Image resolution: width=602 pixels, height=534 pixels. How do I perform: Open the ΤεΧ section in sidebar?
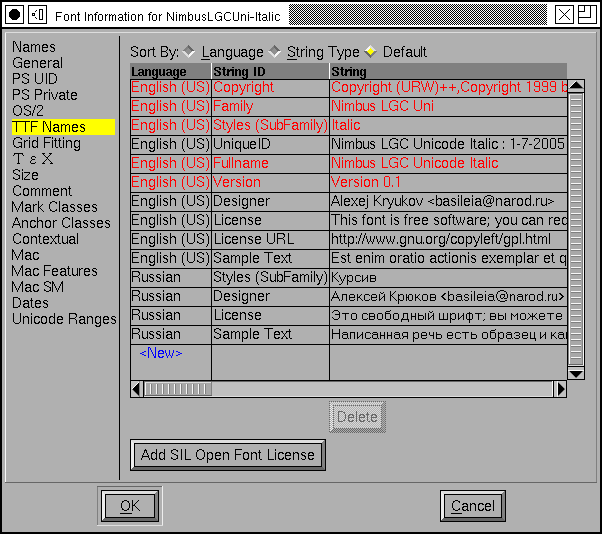pos(33,159)
